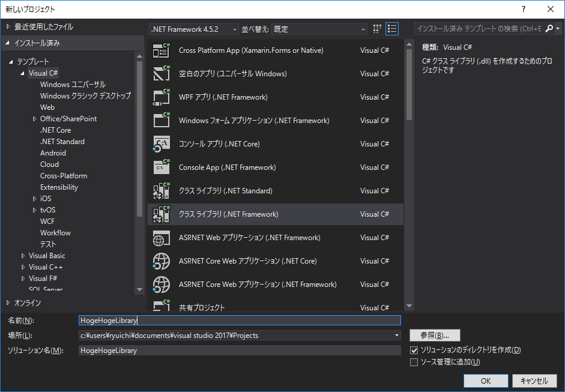Expand the Recently used files (最近使用したファイル) section
The image size is (565, 392).
[8, 26]
